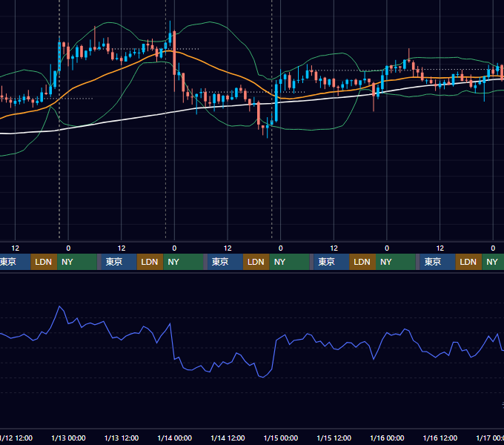The width and height of the screenshot is (504, 445).
Task: Select the 東京 session box above 1/16 12:00
Action: click(x=437, y=262)
